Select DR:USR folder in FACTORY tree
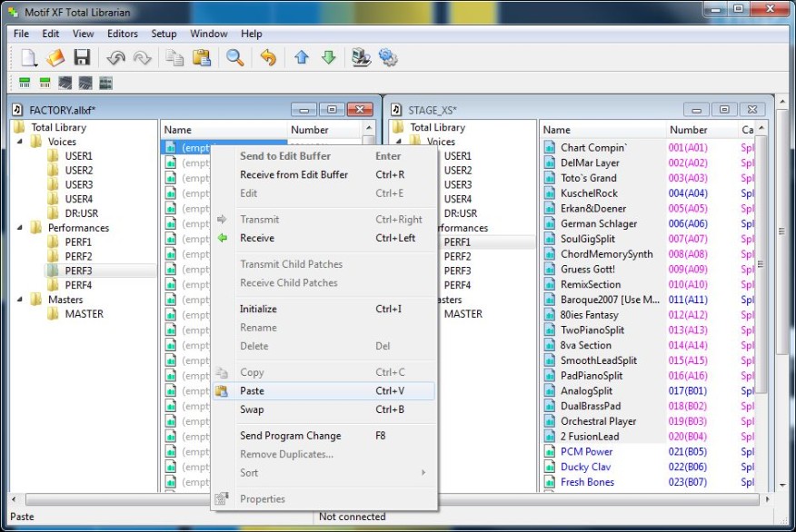Viewport: 796px width, 532px height. click(x=81, y=213)
